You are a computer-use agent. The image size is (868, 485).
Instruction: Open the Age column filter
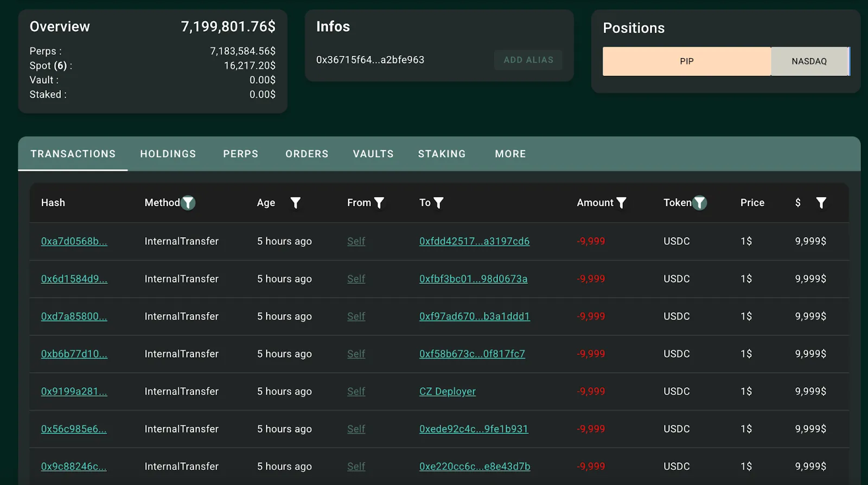click(295, 203)
